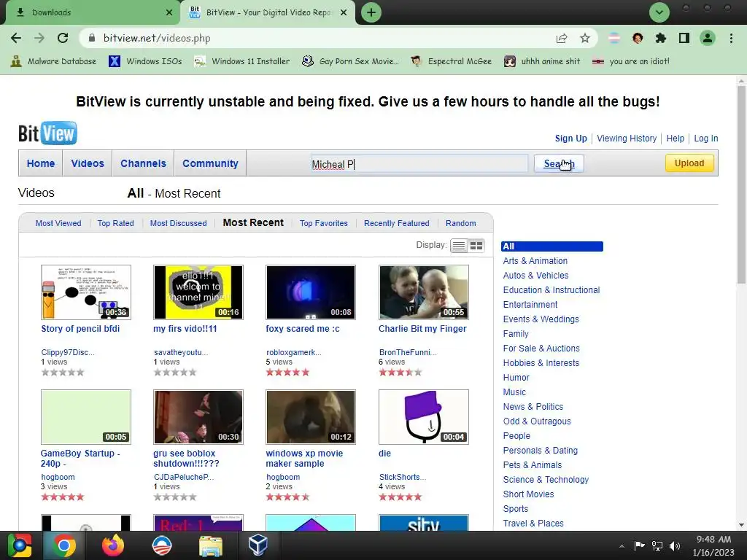Click the Search button

[559, 163]
